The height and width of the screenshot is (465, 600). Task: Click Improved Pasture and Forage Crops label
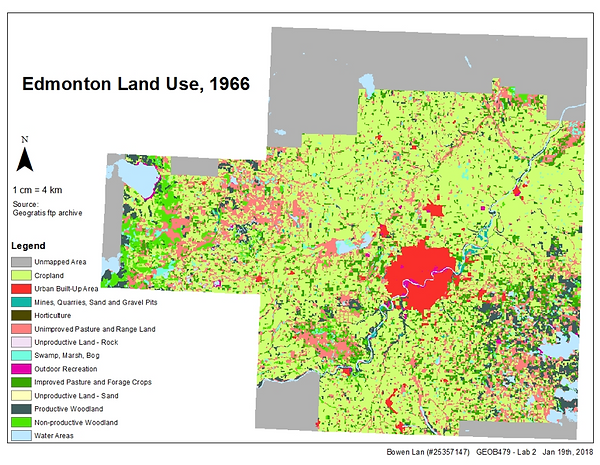[x=93, y=382]
